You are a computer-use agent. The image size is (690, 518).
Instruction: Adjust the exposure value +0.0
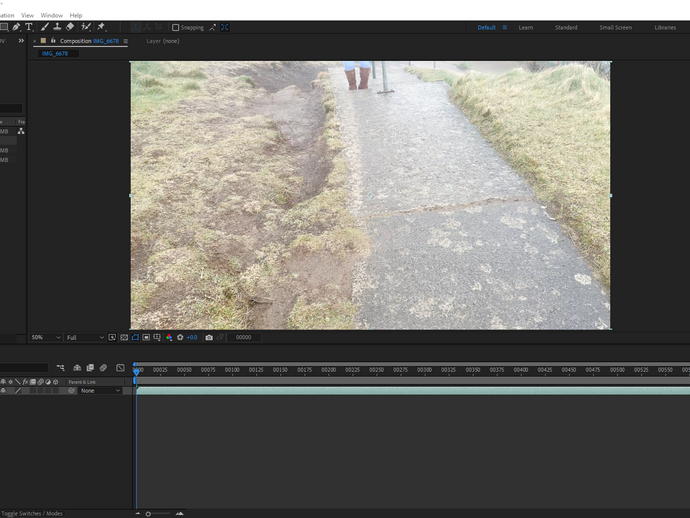coord(192,337)
